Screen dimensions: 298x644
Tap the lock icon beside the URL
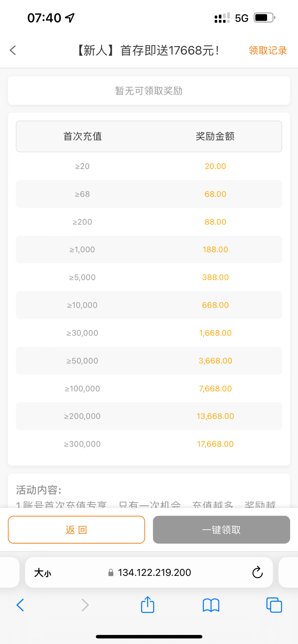(111, 573)
